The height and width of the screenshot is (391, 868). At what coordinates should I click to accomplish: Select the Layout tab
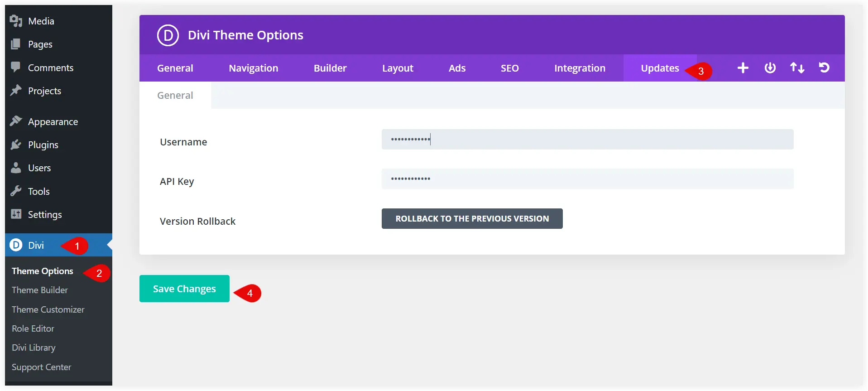point(398,68)
